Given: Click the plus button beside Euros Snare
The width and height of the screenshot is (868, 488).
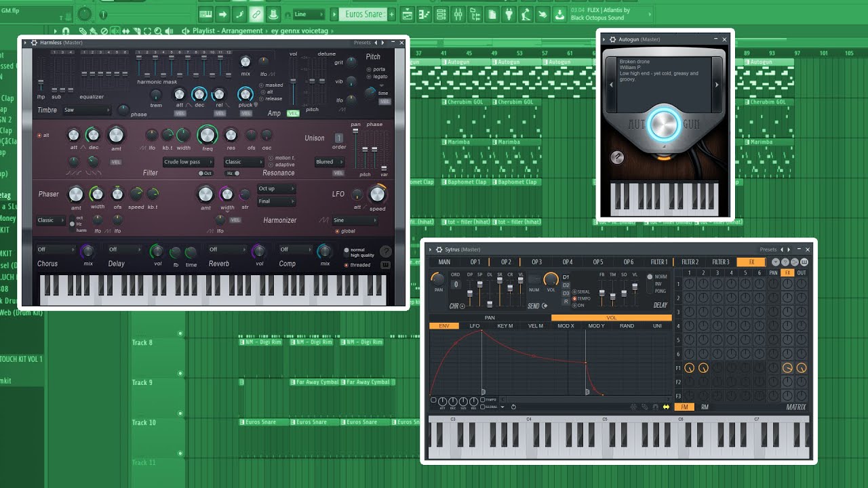Looking at the screenshot, I should pyautogui.click(x=391, y=14).
